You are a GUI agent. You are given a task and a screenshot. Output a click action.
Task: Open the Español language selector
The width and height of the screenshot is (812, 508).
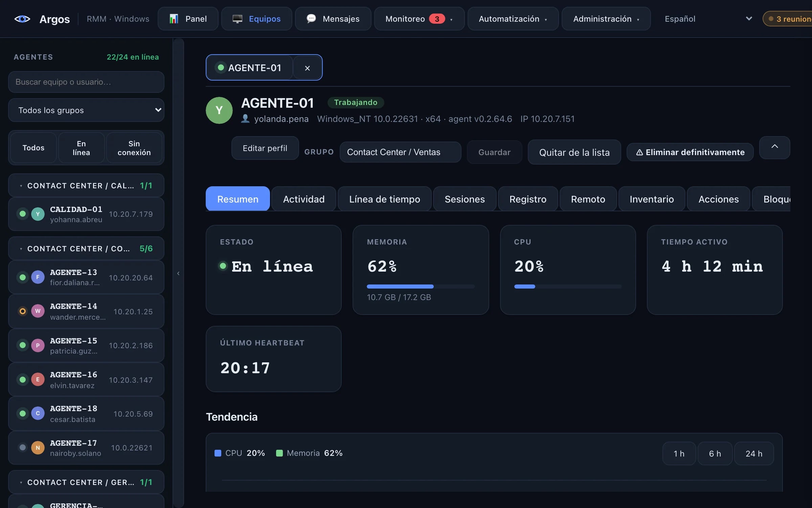pyautogui.click(x=708, y=19)
